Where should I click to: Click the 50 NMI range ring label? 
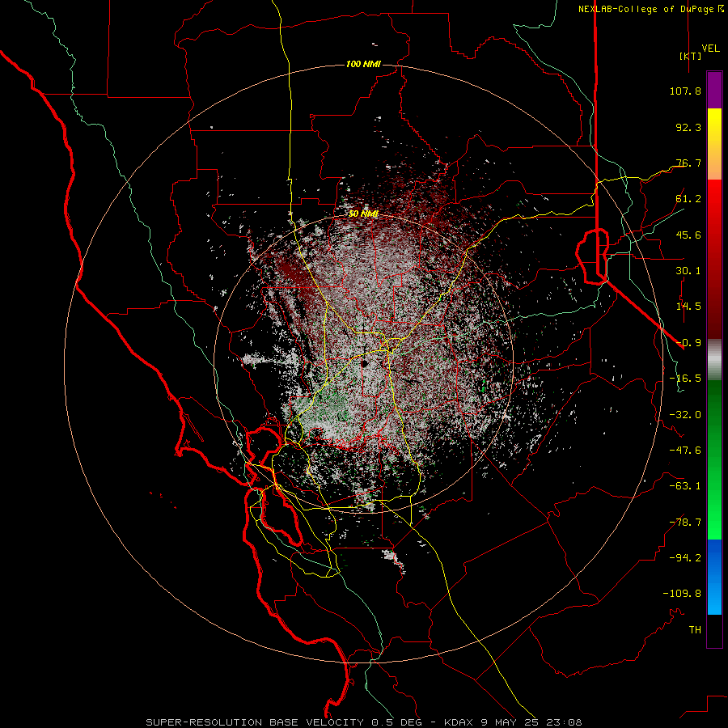pos(363,214)
